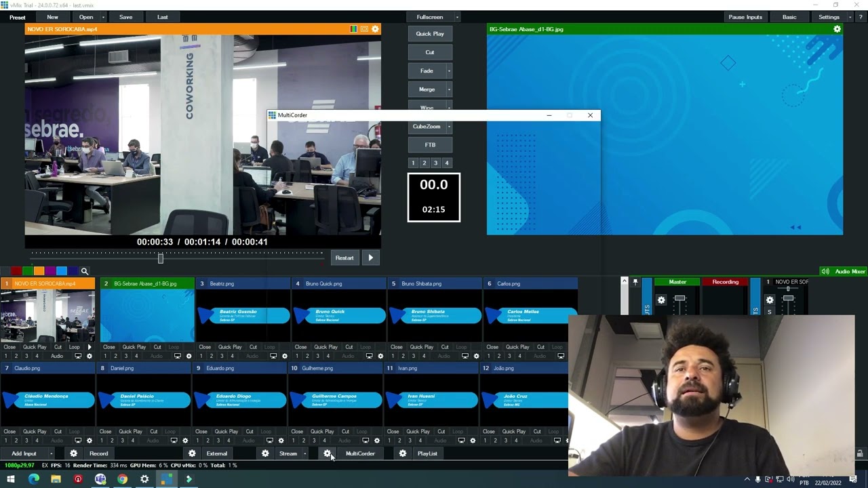Open External output settings gear
This screenshot has height=488, width=868.
(x=192, y=453)
